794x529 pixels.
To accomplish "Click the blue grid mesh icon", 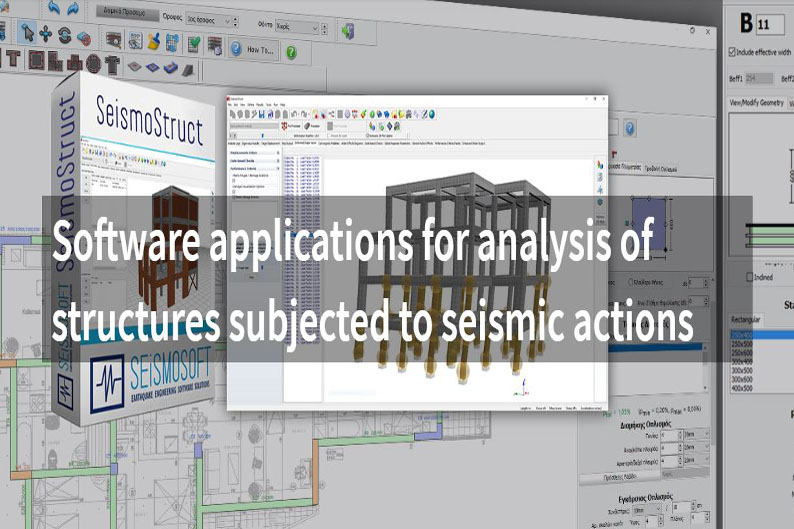I will 172,43.
